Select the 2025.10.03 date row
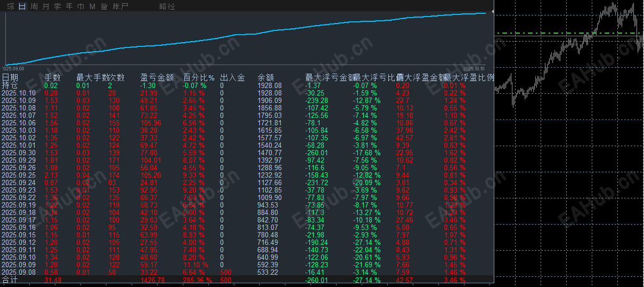644x287 pixels. (x=19, y=130)
